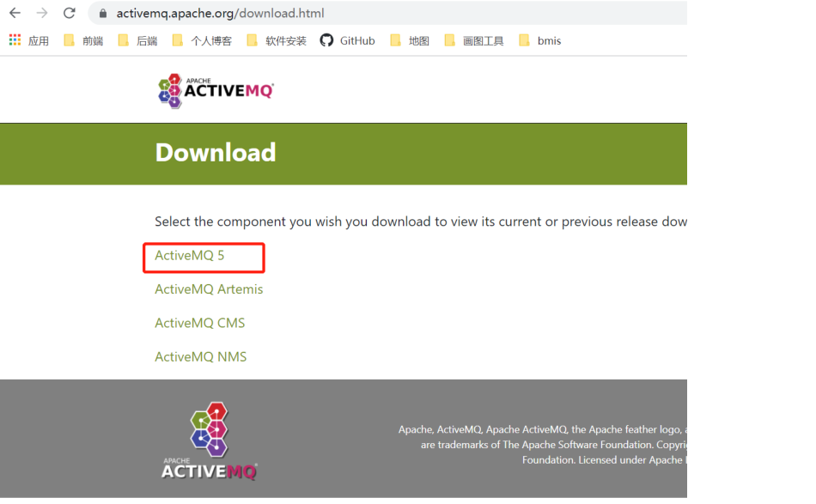Open the 后端 bookmark folder
The width and height of the screenshot is (816, 504).
[138, 40]
